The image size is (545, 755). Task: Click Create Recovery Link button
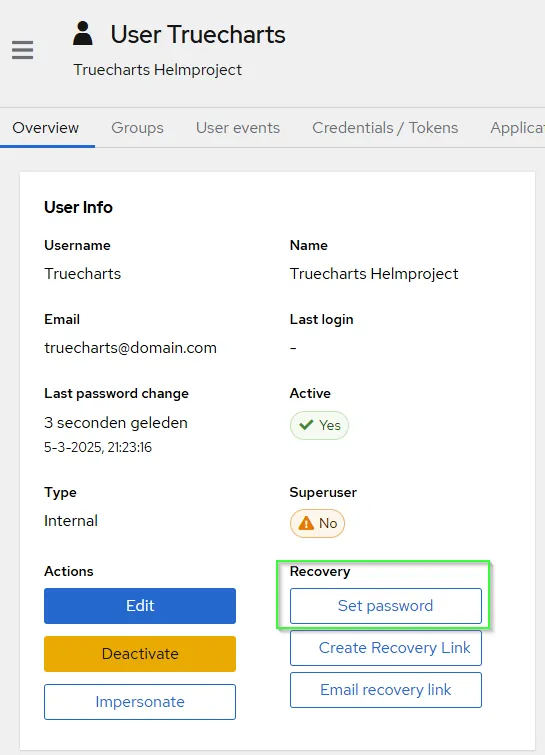pyautogui.click(x=386, y=648)
